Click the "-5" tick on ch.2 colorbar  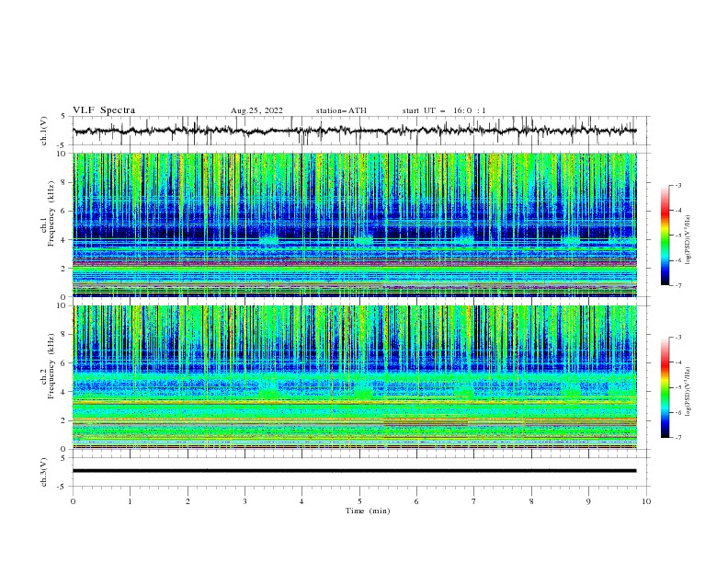[678, 387]
